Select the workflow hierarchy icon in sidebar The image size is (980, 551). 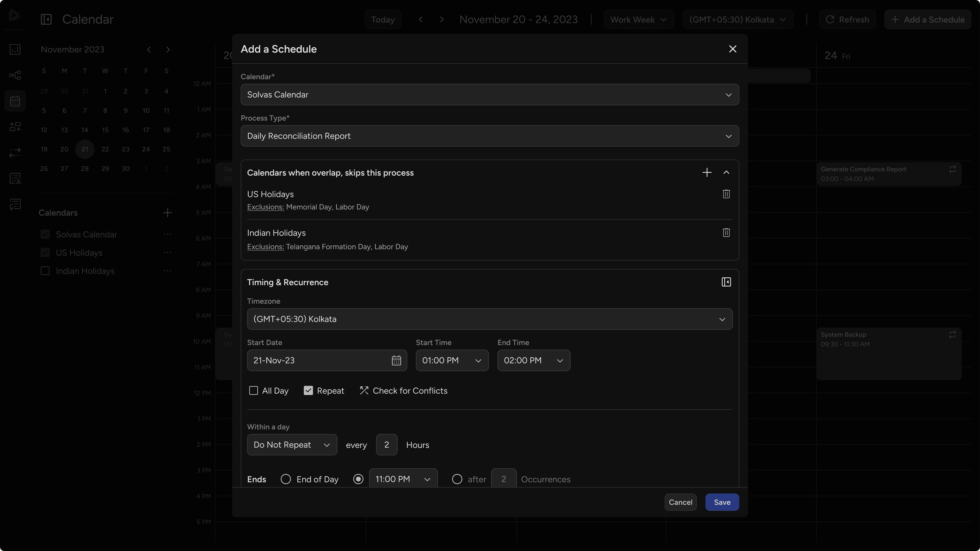[x=15, y=75]
